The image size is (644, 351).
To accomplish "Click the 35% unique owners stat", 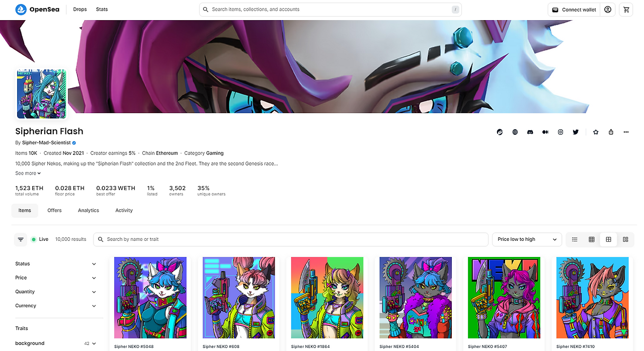I will [x=211, y=190].
